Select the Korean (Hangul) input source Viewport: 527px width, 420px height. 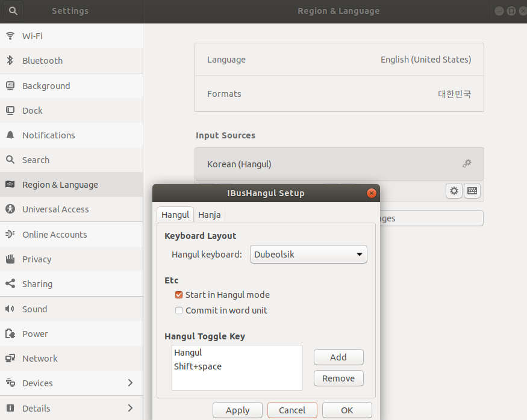[339, 164]
